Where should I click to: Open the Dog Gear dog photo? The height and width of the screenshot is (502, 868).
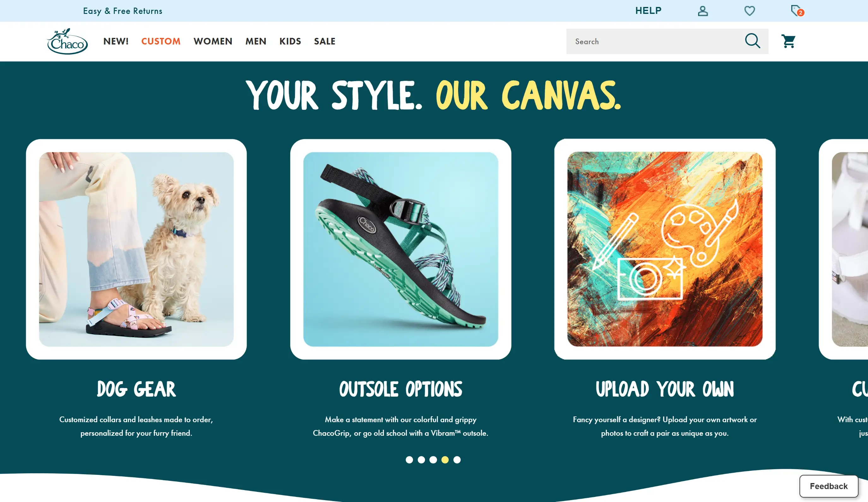pos(136,249)
